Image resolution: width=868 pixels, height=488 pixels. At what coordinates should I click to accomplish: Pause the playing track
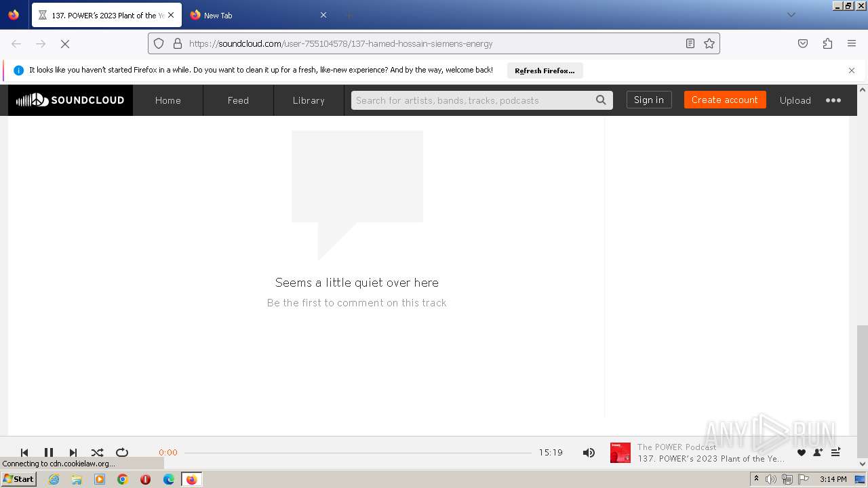click(x=49, y=452)
